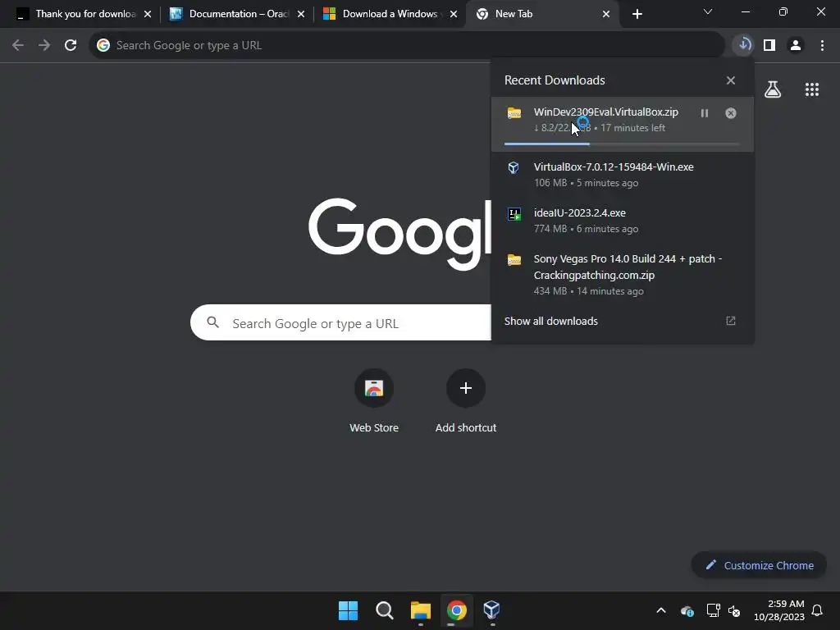Click the magnifier icon in search box
The height and width of the screenshot is (630, 840).
coord(212,322)
